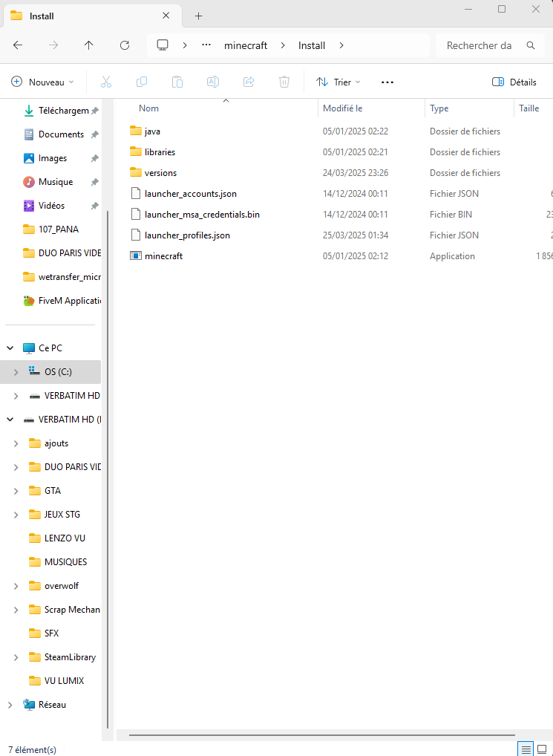The height and width of the screenshot is (756, 553).
Task: Expand the Scrap Mechanic folder node
Action: pyautogui.click(x=16, y=610)
